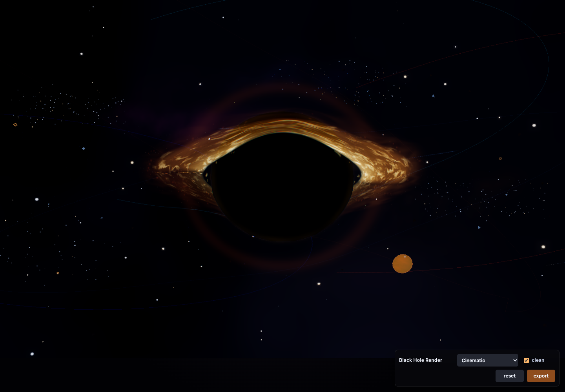Viewport: 565px width, 392px height.
Task: Click the orange planet orbiting the black hole
Action: pyautogui.click(x=403, y=263)
